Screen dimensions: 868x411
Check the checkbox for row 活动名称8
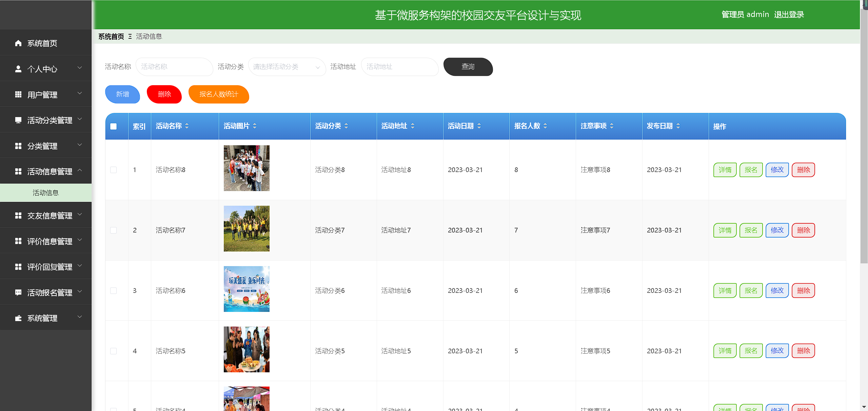point(114,170)
